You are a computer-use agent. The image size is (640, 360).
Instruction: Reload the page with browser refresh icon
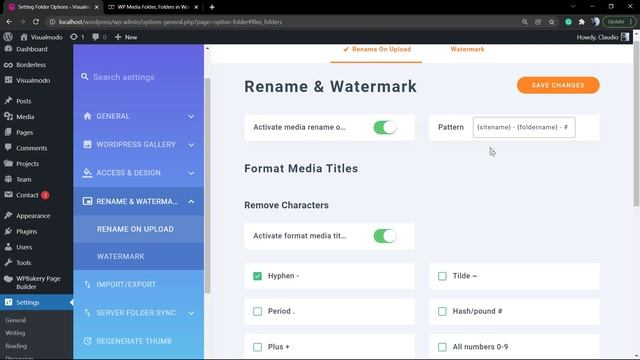click(x=36, y=22)
